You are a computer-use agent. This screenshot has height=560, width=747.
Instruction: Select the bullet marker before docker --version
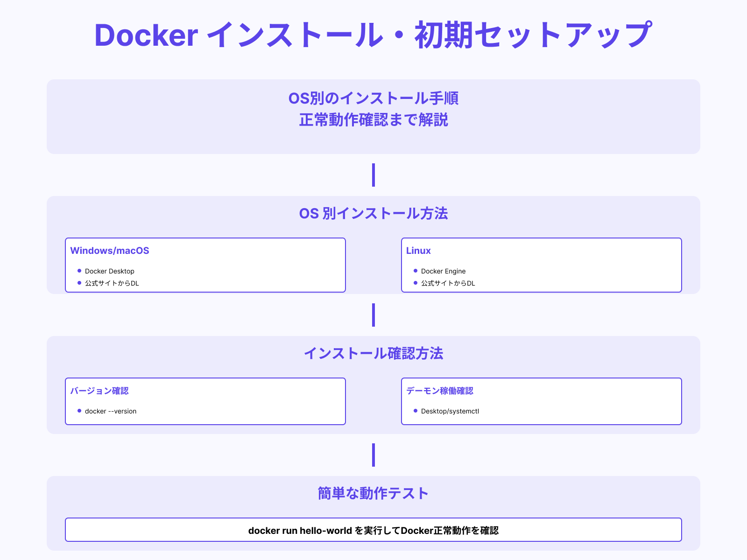(x=80, y=411)
